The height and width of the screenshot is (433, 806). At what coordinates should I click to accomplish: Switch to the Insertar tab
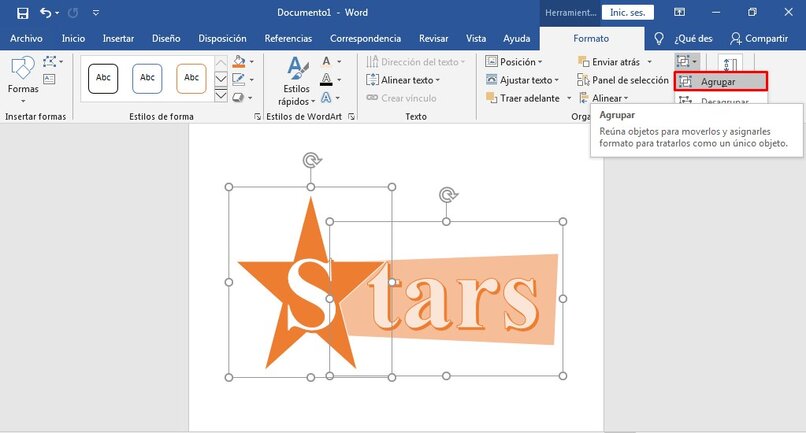coord(118,38)
